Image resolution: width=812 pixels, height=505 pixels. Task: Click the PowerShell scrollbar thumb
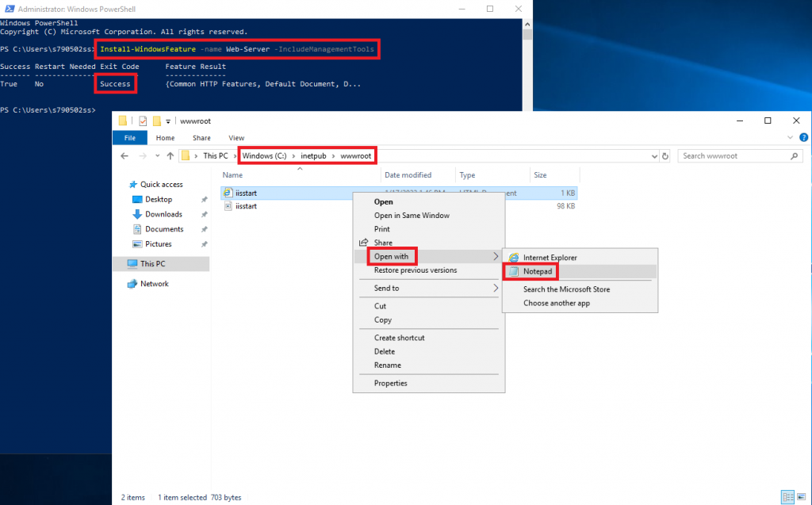527,35
